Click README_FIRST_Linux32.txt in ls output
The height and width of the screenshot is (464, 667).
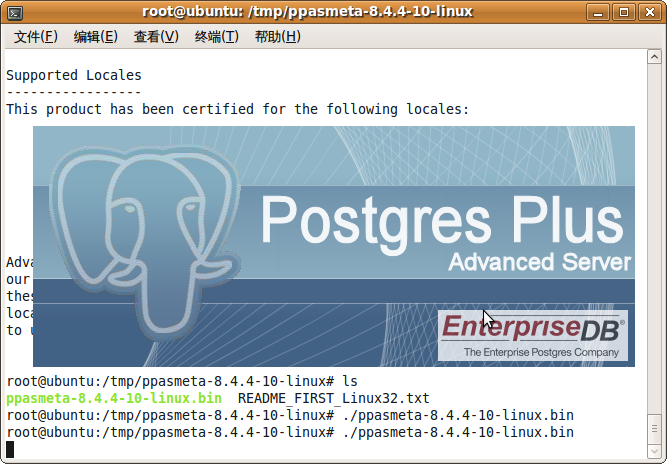point(334,399)
